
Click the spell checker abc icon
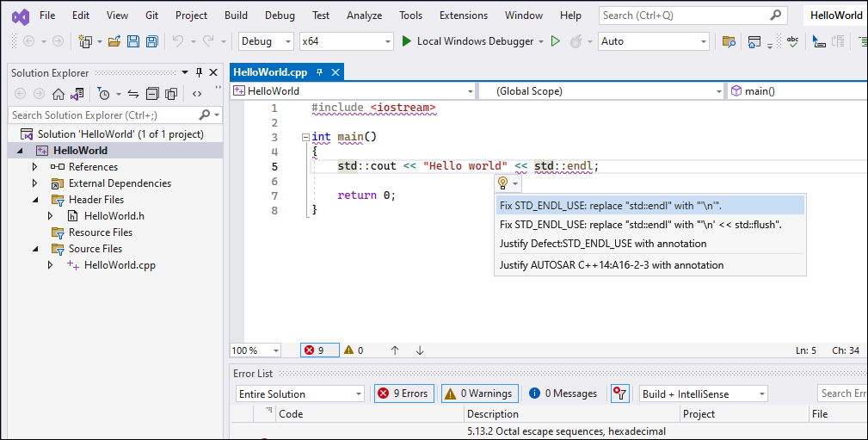pos(792,41)
